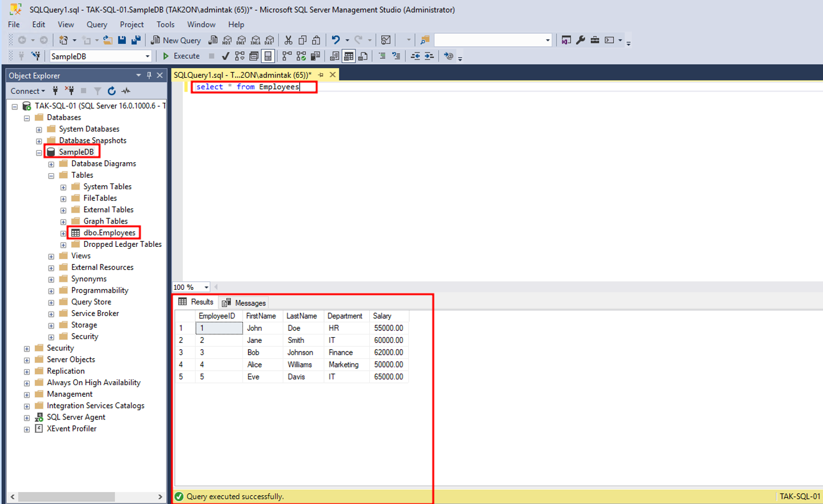823x504 pixels.
Task: Click the Undo arrow icon
Action: click(335, 40)
